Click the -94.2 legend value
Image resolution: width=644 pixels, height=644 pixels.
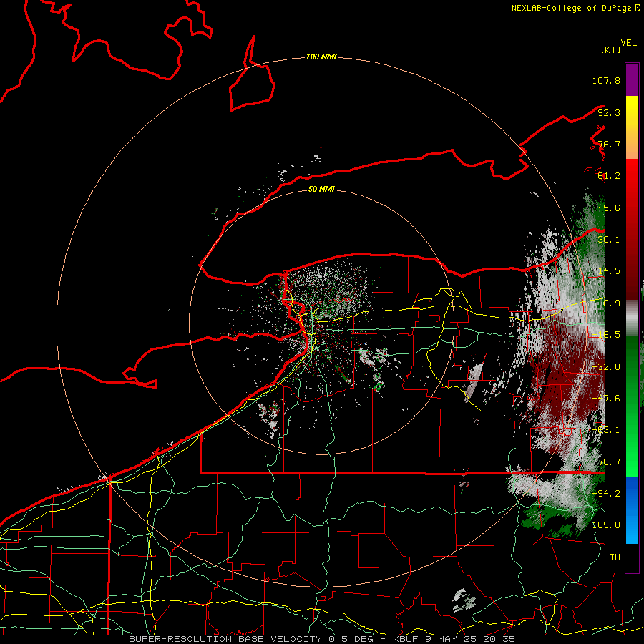point(606,494)
